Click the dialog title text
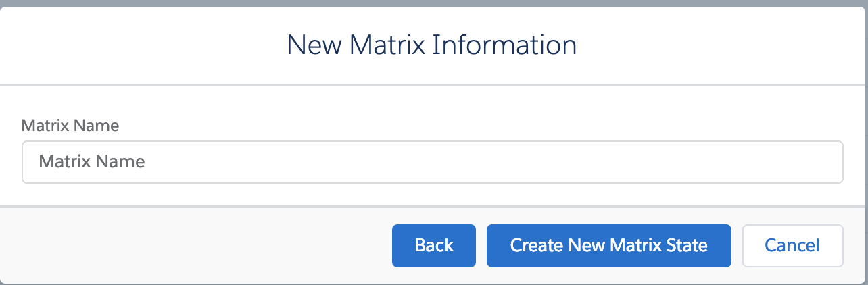Image resolution: width=868 pixels, height=285 pixels. [x=432, y=45]
